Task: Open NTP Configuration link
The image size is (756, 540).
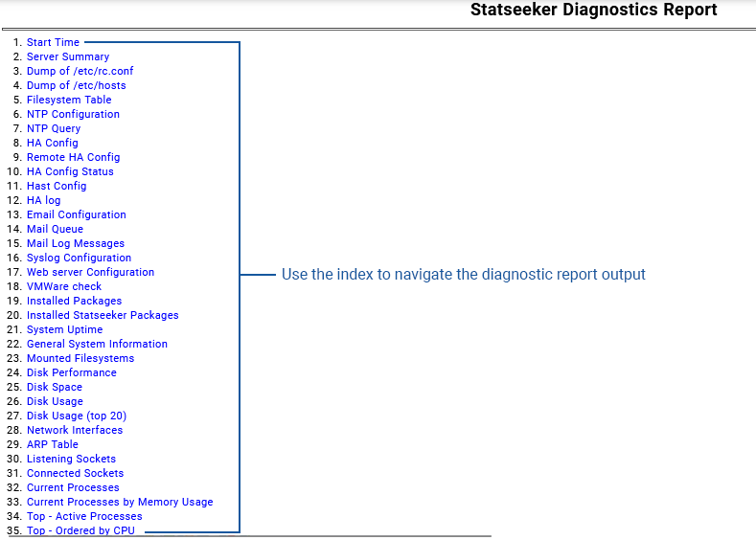Action: tap(73, 114)
